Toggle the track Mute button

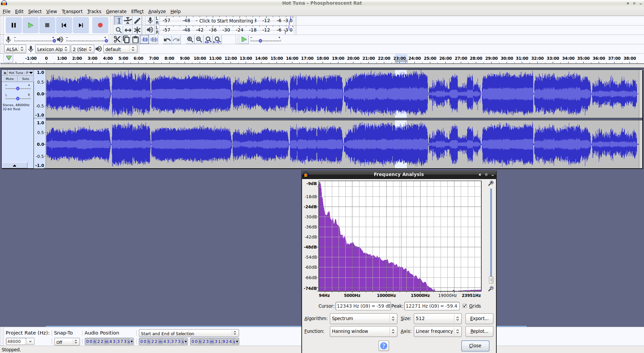10,79
